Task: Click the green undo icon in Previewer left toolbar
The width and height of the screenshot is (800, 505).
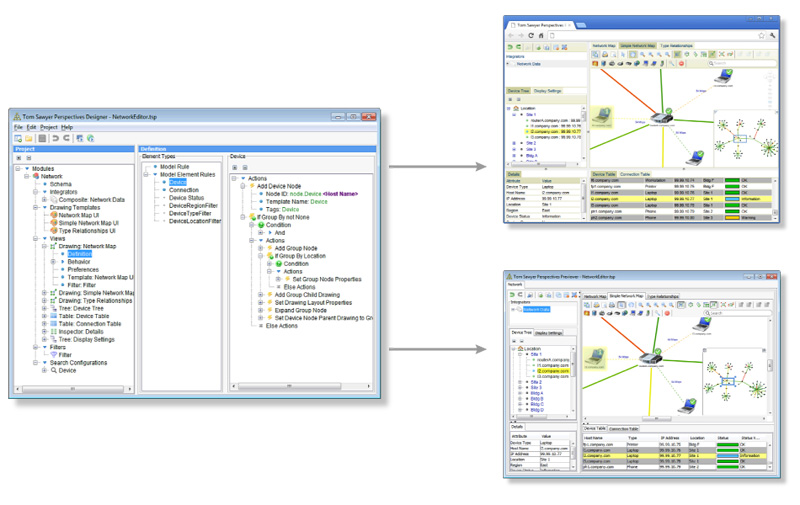Action: click(x=512, y=295)
